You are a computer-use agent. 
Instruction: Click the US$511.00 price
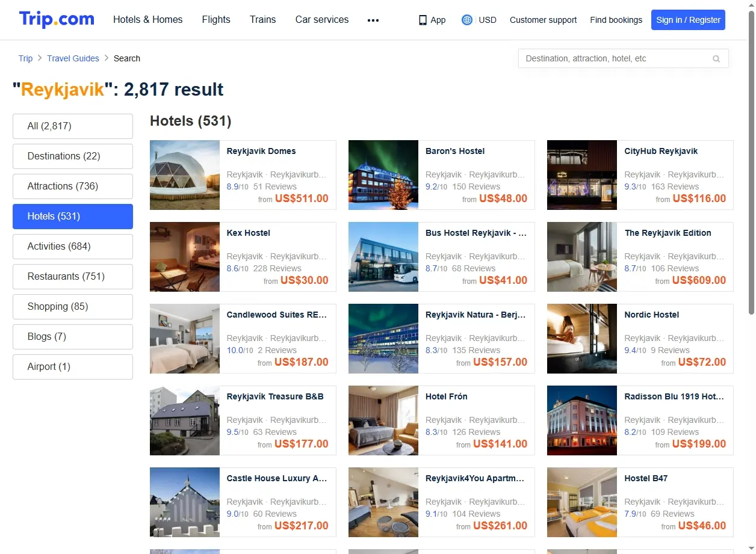[x=302, y=199]
